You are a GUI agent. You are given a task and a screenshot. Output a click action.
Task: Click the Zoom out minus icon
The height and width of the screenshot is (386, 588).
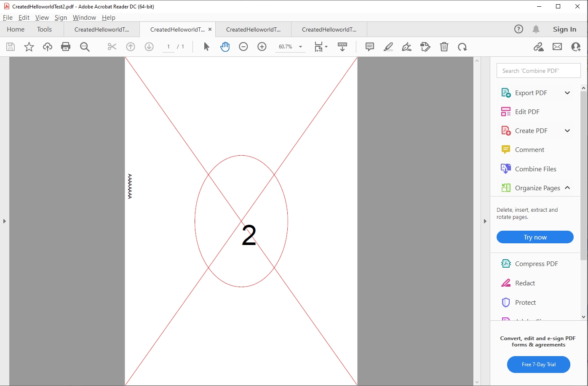tap(243, 47)
